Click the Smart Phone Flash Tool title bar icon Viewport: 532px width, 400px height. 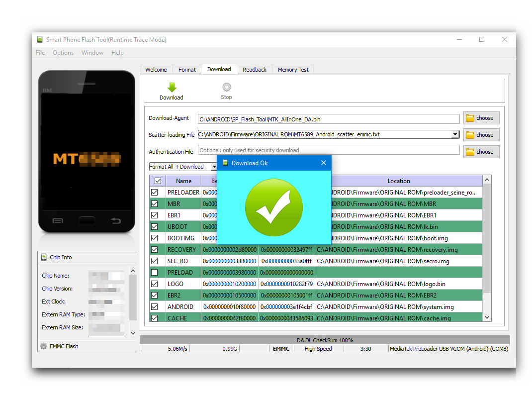tap(39, 39)
